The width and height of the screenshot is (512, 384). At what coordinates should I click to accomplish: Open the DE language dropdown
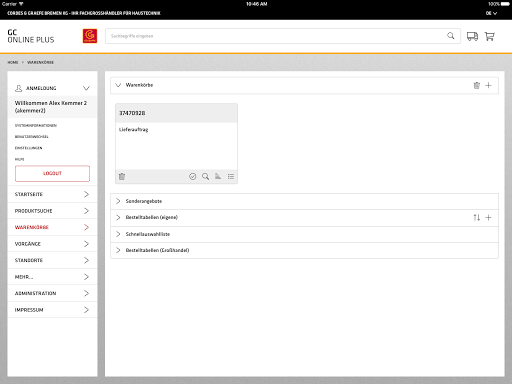(491, 13)
